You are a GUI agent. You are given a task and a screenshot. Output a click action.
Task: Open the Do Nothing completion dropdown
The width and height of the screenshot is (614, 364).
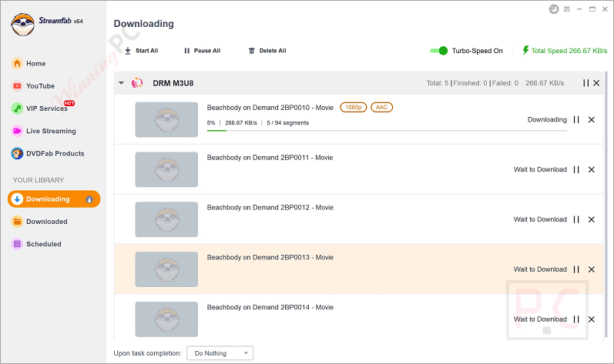(x=220, y=353)
